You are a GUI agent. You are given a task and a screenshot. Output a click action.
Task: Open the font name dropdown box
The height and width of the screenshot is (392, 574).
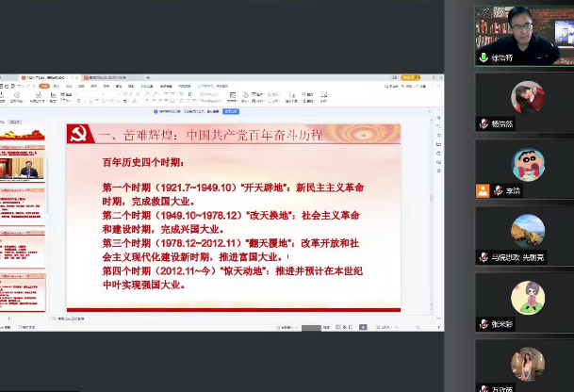[90, 94]
